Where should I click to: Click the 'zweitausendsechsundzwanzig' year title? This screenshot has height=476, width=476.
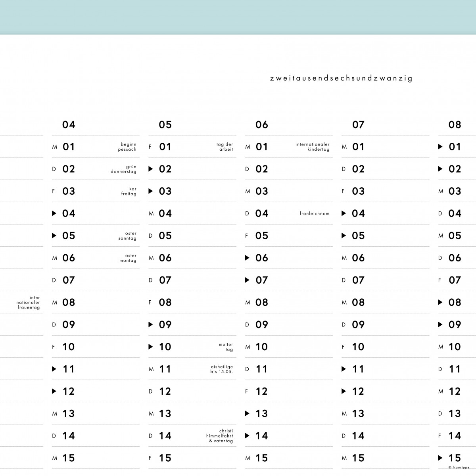click(341, 78)
